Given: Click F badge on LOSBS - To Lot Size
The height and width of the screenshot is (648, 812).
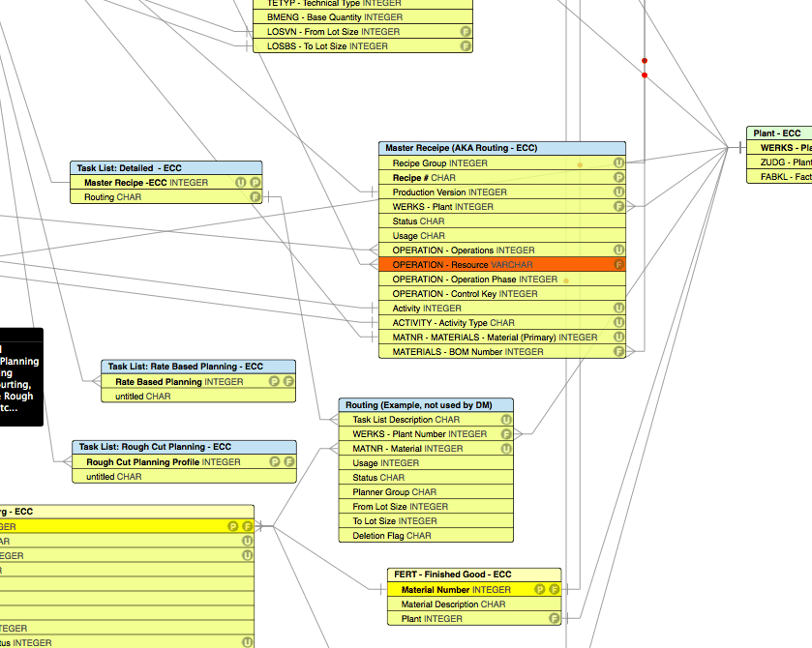Looking at the screenshot, I should tap(466, 45).
